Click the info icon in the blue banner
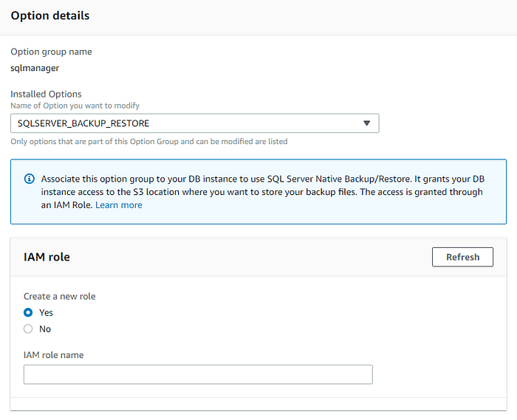This screenshot has height=420, width=517. click(x=30, y=179)
